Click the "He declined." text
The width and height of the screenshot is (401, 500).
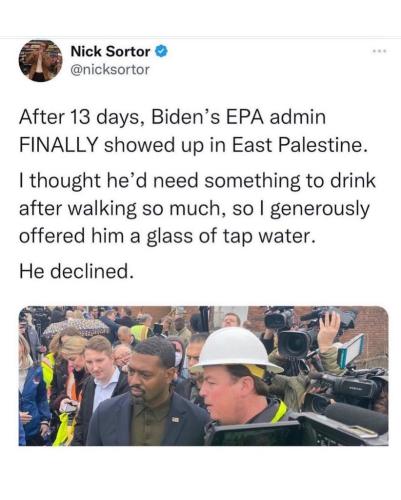pos(78,271)
